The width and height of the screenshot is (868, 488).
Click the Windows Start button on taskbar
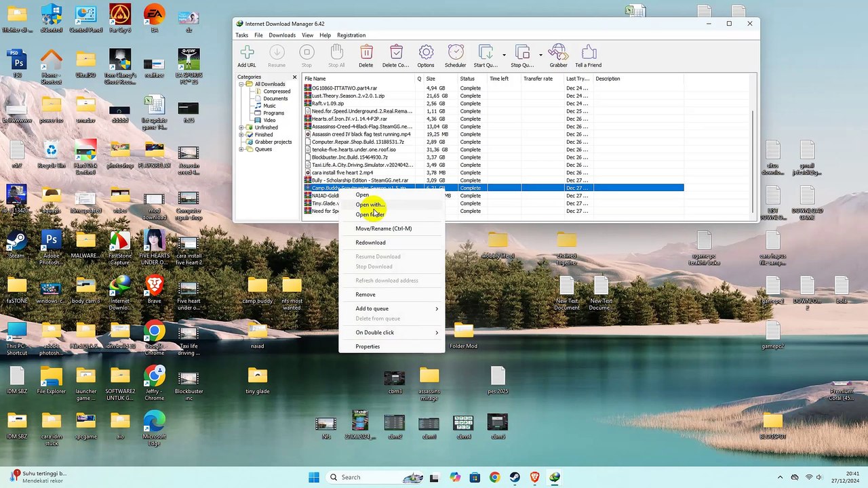[x=314, y=477]
